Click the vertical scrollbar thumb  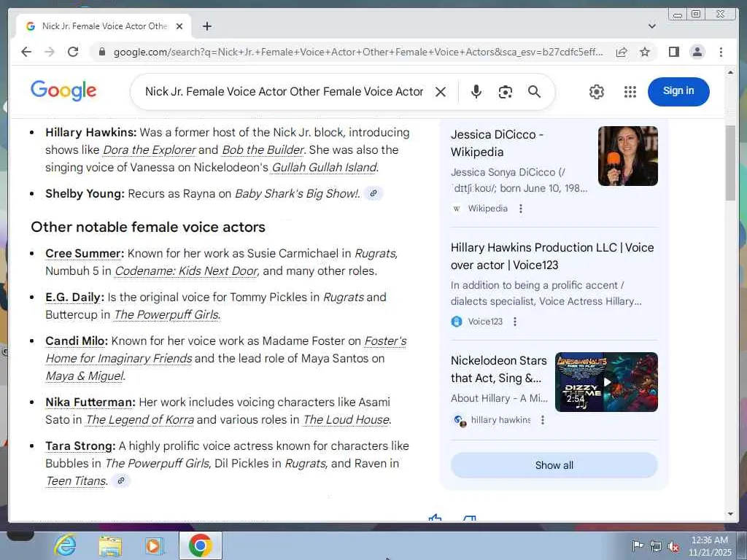click(x=730, y=163)
